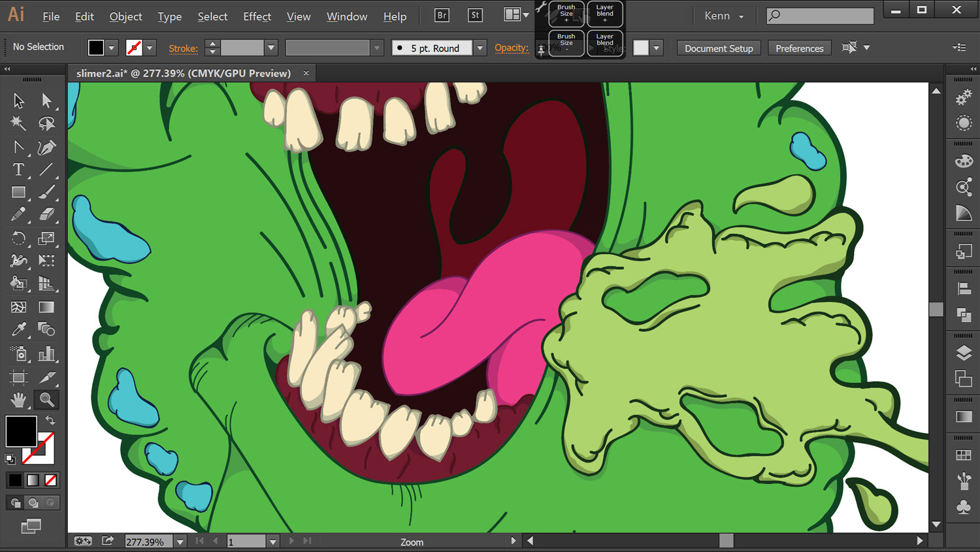Select the Direct Selection tool (white arrow)
Screen dimensions: 980x552
point(46,100)
